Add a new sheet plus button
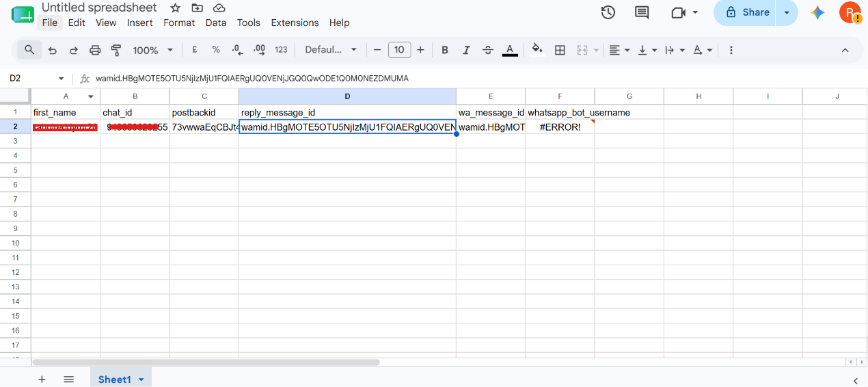This screenshot has height=387, width=868. point(42,379)
